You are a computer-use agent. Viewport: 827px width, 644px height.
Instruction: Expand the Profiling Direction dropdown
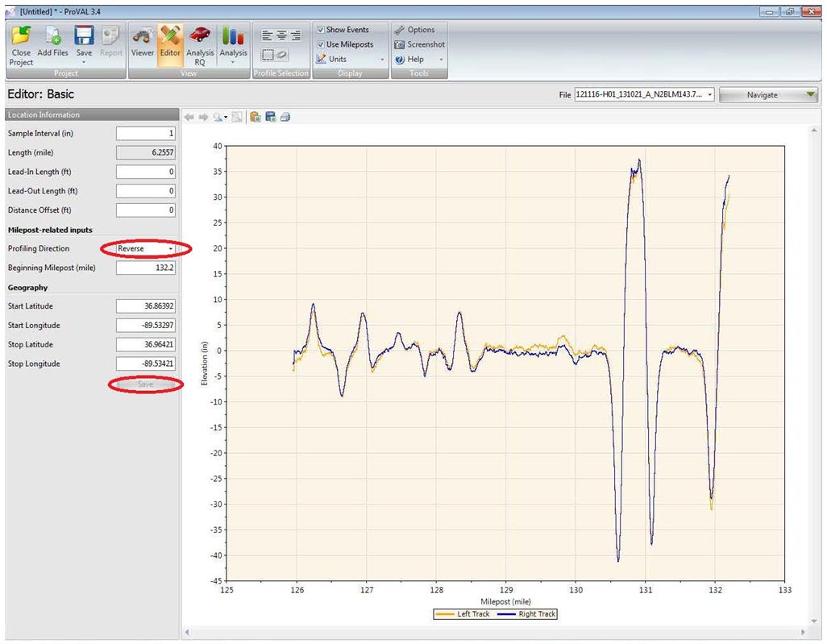146,248
